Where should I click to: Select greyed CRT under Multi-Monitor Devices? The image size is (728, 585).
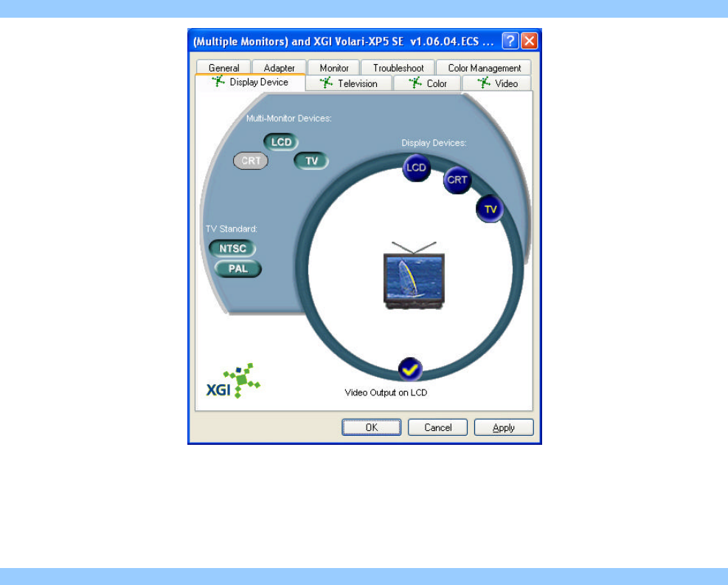coord(251,161)
